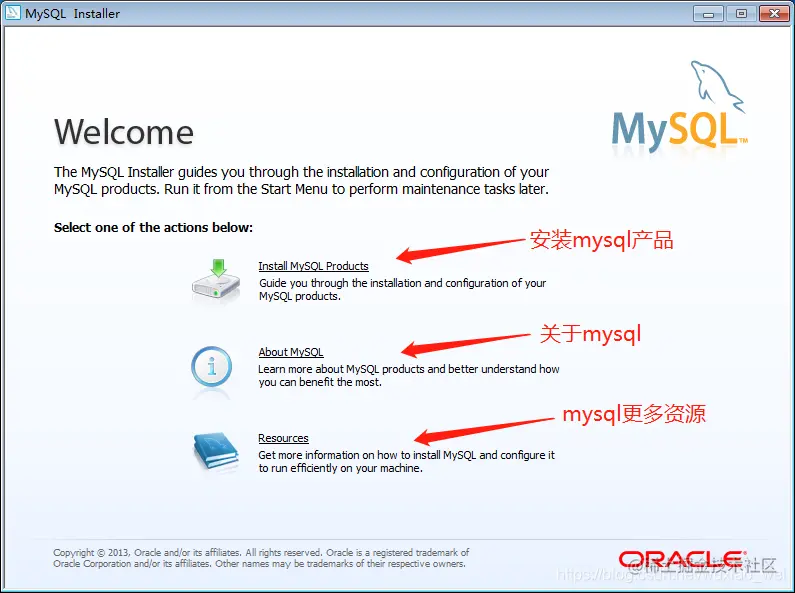795x593 pixels.
Task: Click description 'Guide you through the installation' text
Action: pos(402,289)
